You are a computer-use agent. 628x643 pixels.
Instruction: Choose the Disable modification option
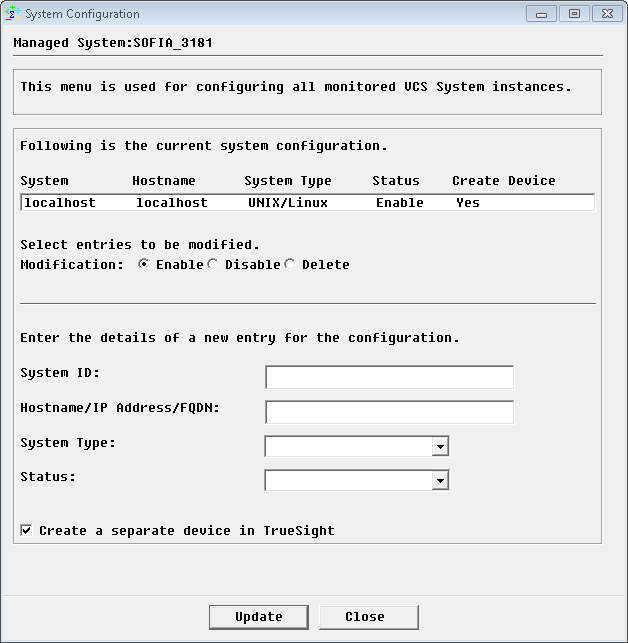212,265
